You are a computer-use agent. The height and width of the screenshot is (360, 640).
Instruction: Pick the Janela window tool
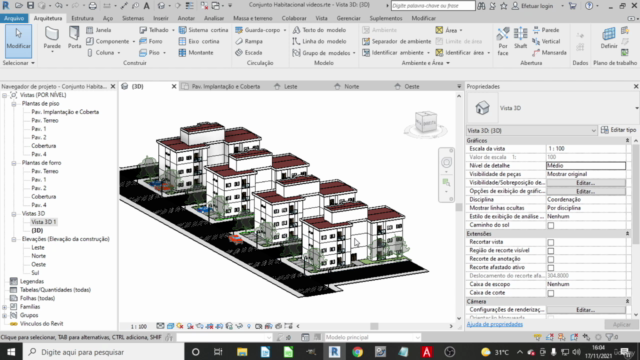99,30
